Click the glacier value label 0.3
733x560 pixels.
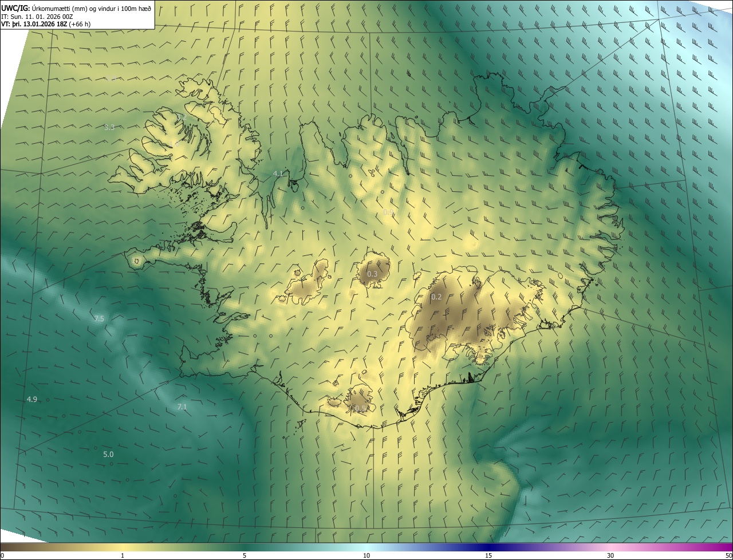tap(372, 274)
